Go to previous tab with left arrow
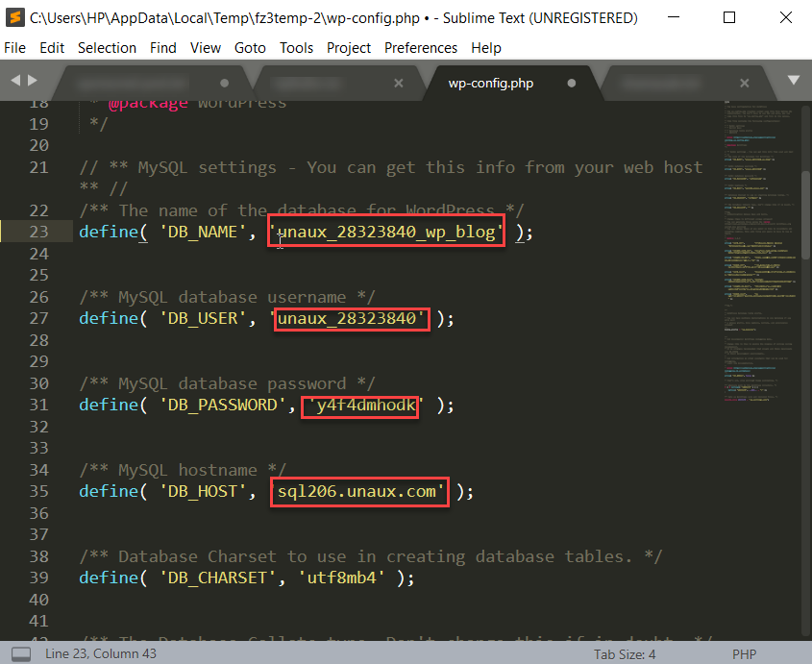The height and width of the screenshot is (664, 812). pyautogui.click(x=15, y=81)
